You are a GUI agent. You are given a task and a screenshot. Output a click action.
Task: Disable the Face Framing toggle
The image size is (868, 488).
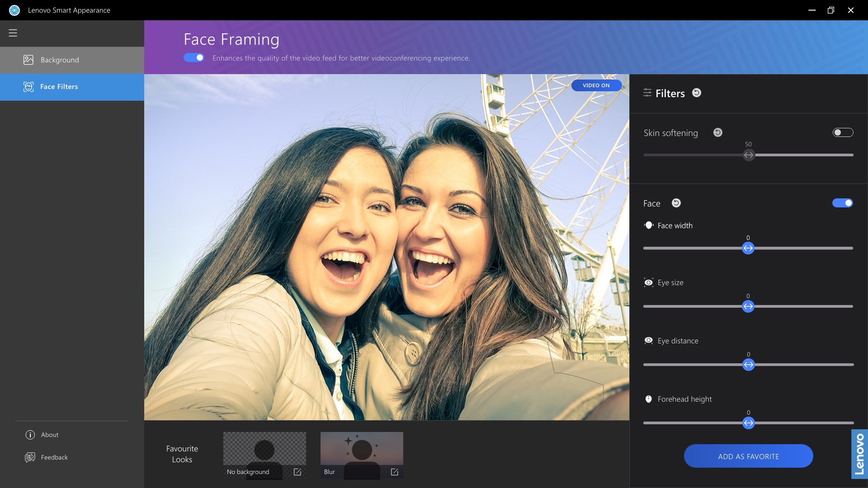pyautogui.click(x=194, y=58)
